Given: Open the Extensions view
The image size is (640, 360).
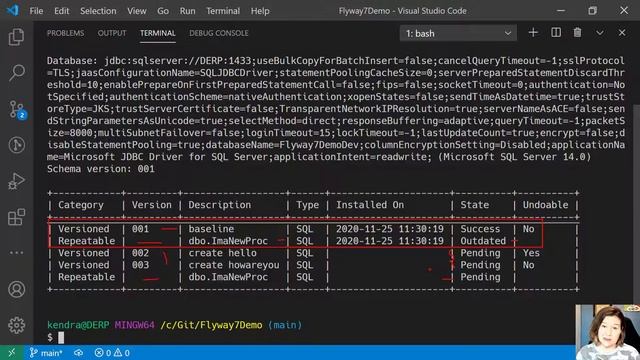Looking at the screenshot, I should tap(16, 217).
